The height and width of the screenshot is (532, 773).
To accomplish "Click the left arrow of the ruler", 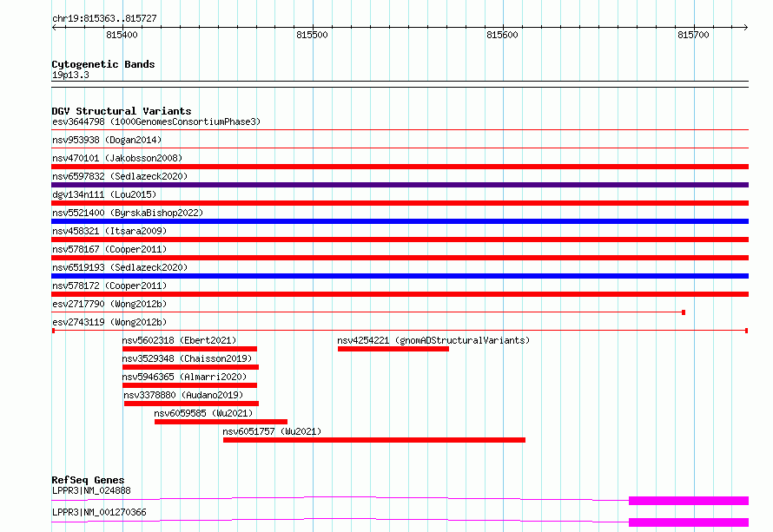I will click(x=54, y=28).
